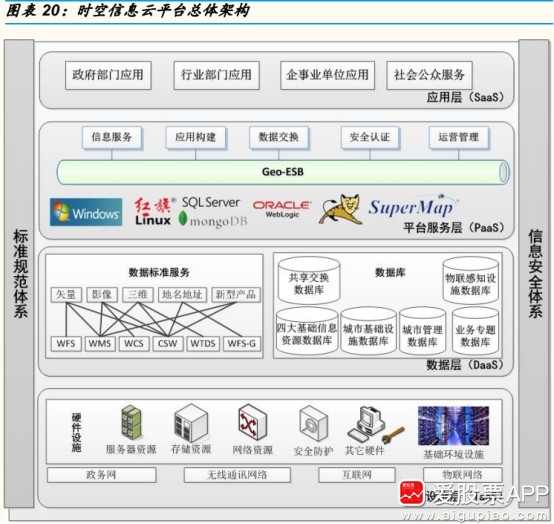Click the 标准规范体系 side bar

coord(19,273)
